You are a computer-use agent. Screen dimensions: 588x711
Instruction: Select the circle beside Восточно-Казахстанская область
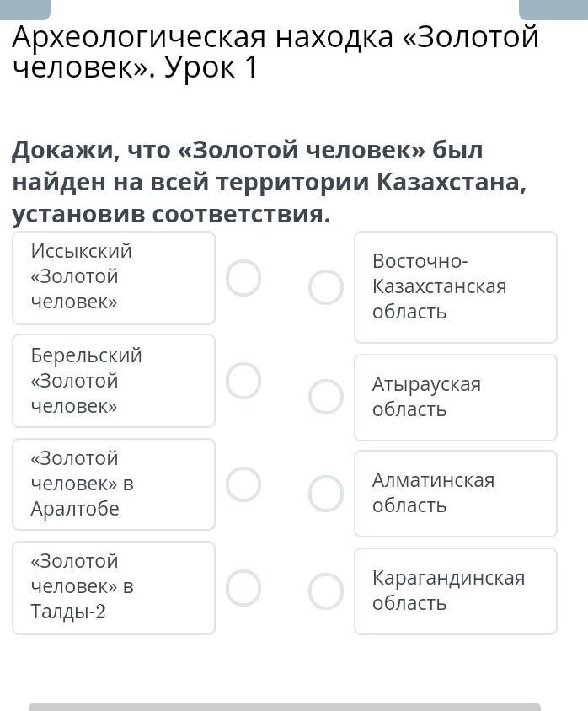[326, 287]
